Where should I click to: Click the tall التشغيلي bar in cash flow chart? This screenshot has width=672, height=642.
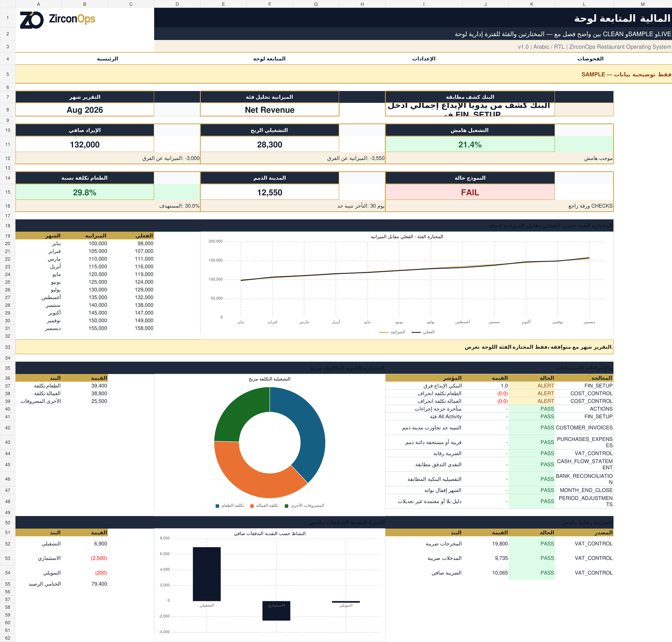point(207,574)
